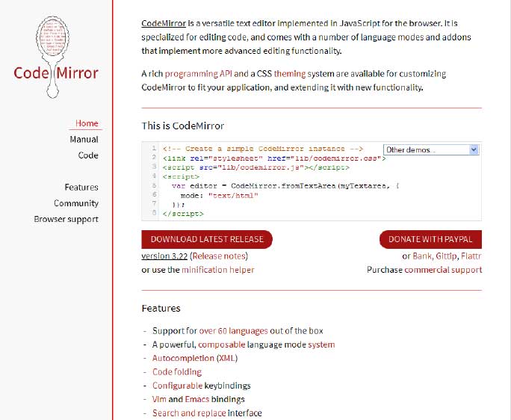The height and width of the screenshot is (420, 511).
Task: Open the Other demos dropdown
Action: tap(431, 149)
